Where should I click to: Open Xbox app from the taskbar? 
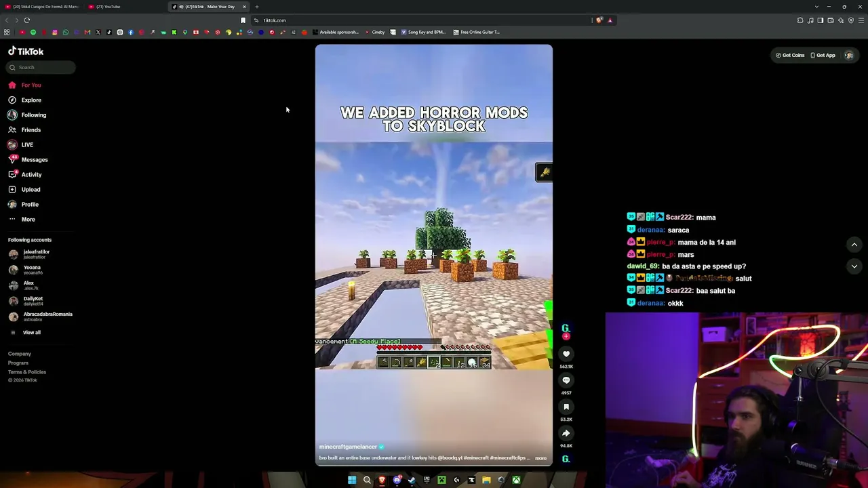point(516,481)
